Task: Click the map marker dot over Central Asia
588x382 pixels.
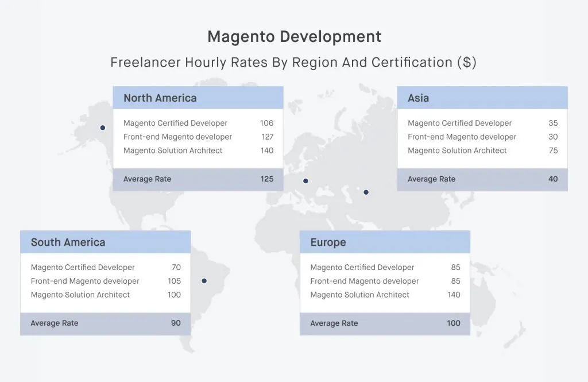Action: (x=366, y=192)
